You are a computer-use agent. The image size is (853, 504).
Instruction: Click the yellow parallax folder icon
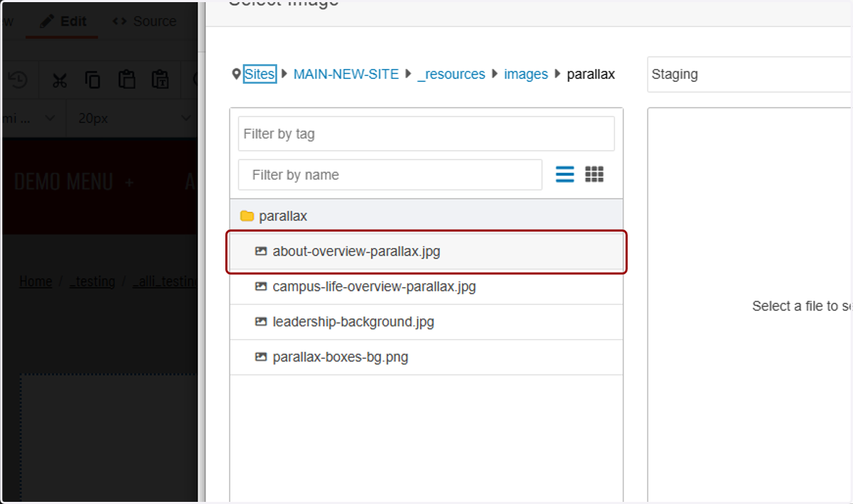coord(247,216)
